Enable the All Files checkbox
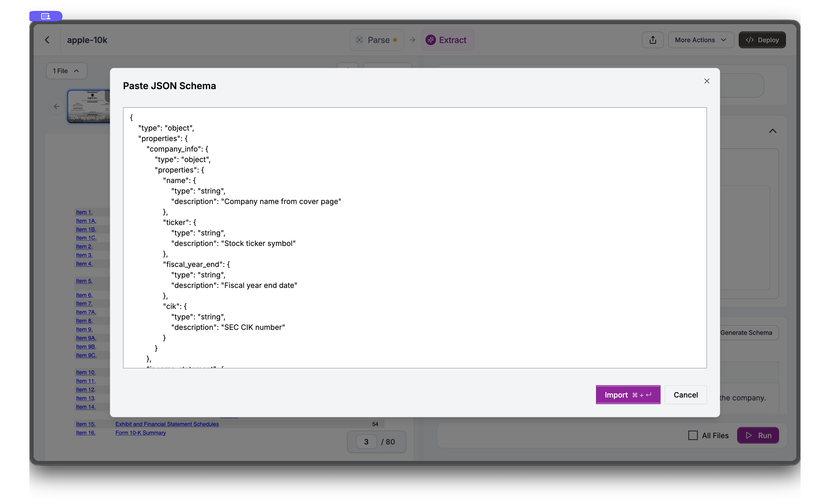The height and width of the screenshot is (504, 830). click(693, 435)
